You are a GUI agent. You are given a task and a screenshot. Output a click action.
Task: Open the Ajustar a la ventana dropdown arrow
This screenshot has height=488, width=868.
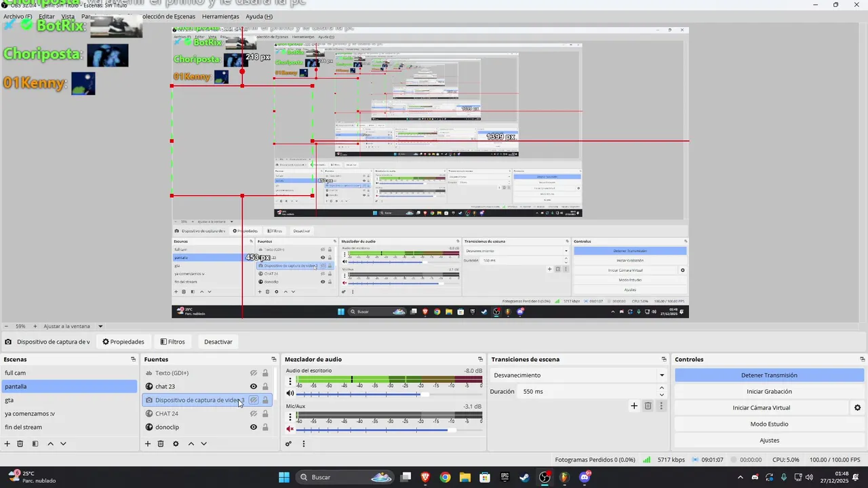click(100, 326)
